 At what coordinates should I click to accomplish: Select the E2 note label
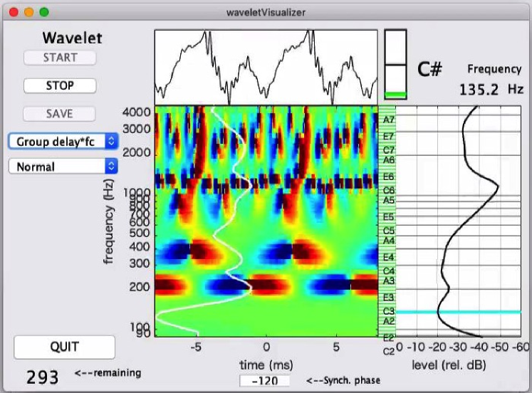388,337
